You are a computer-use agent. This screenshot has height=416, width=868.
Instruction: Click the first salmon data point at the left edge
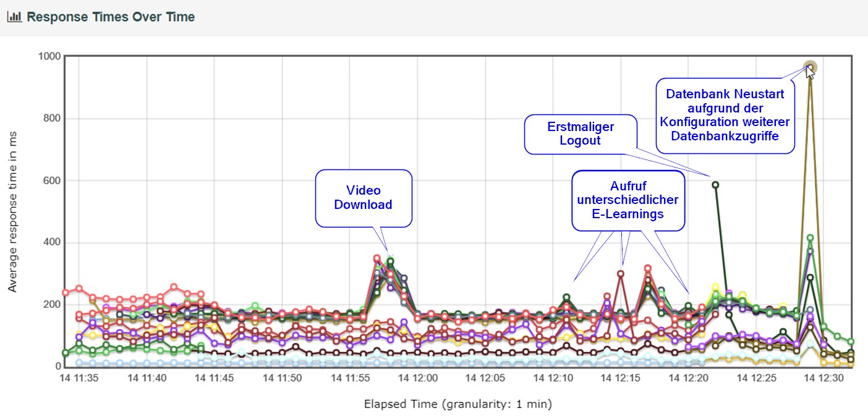coord(66,293)
